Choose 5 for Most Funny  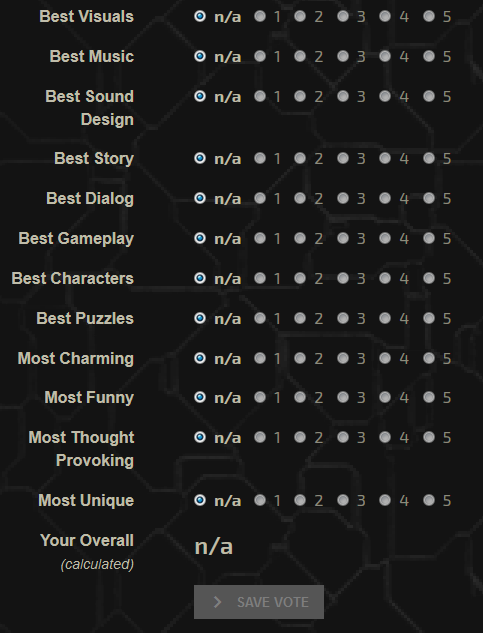(428, 397)
